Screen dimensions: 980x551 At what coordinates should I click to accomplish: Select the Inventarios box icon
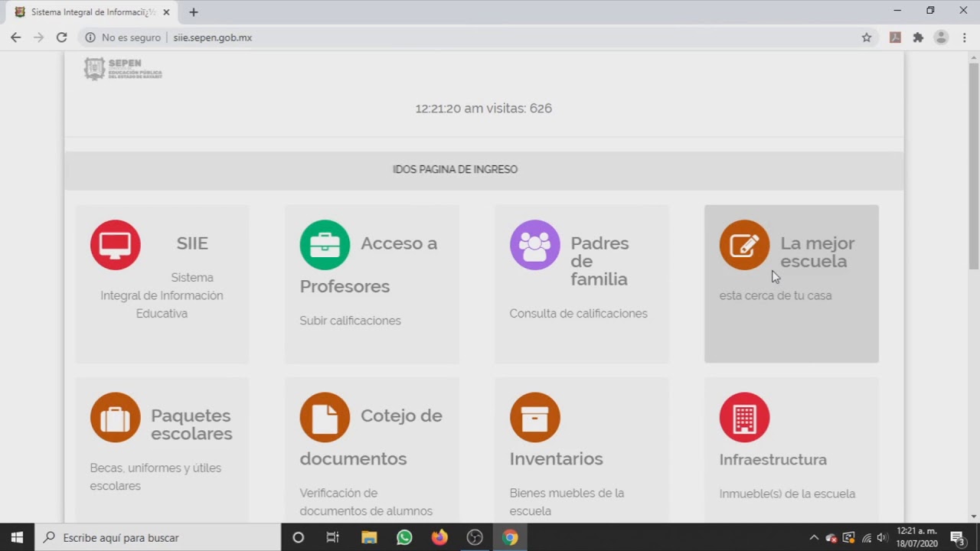point(534,417)
